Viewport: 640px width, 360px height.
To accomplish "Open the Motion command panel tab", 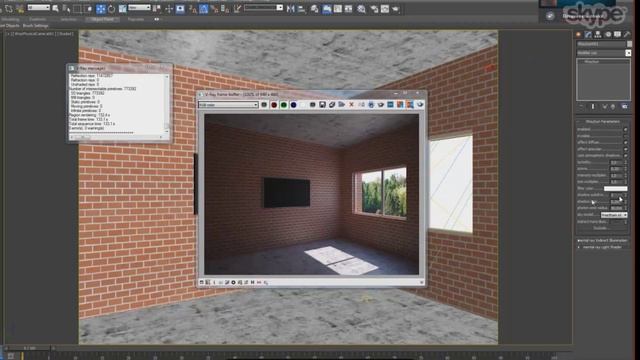I will click(x=608, y=34).
